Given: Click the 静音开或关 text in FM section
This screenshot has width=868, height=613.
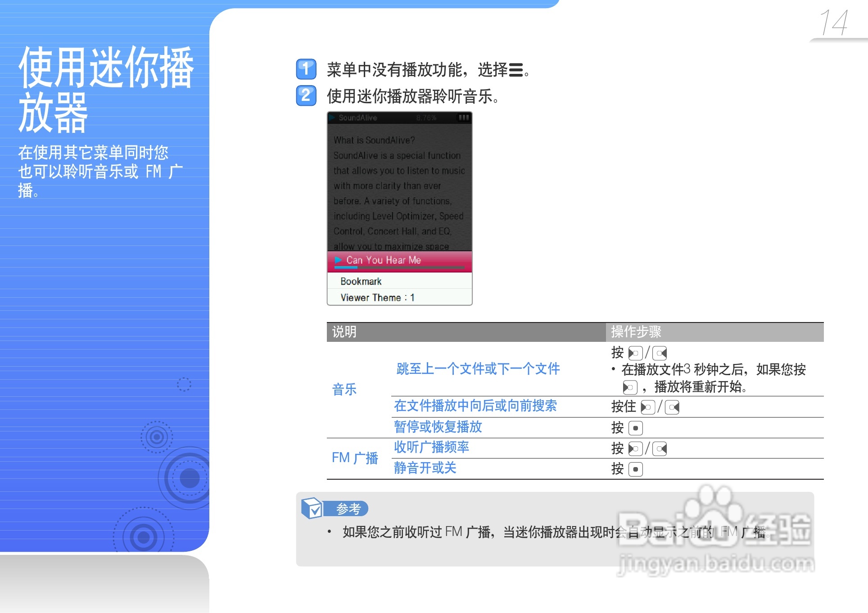Looking at the screenshot, I should point(425,468).
